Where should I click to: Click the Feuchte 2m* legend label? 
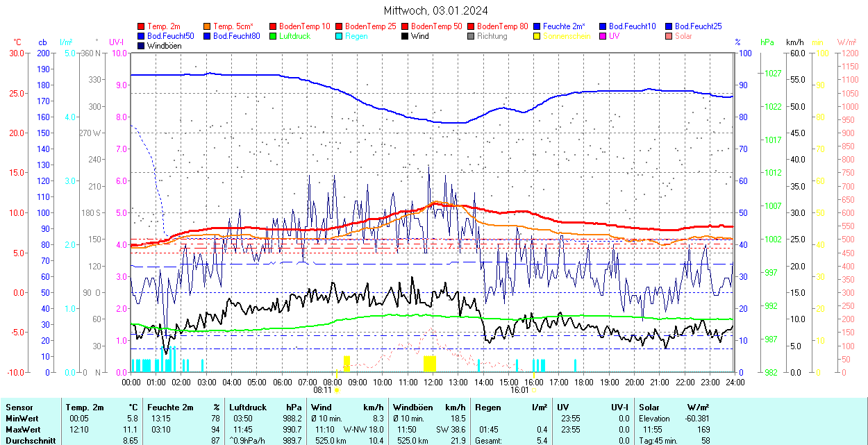(564, 26)
